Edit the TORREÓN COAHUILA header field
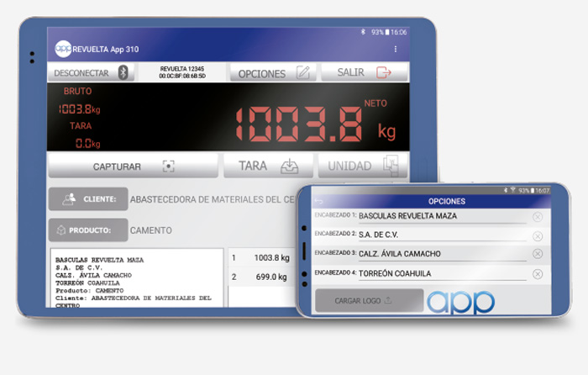This screenshot has width=588, height=375. point(443,273)
